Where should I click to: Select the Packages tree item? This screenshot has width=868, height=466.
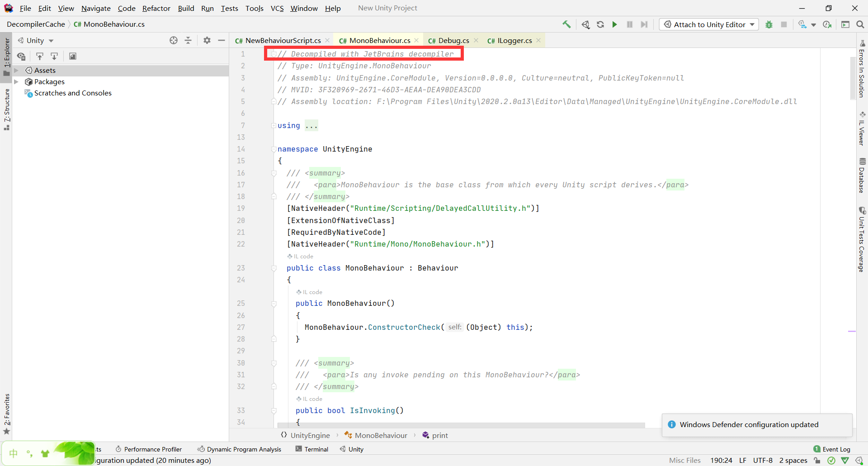click(49, 81)
